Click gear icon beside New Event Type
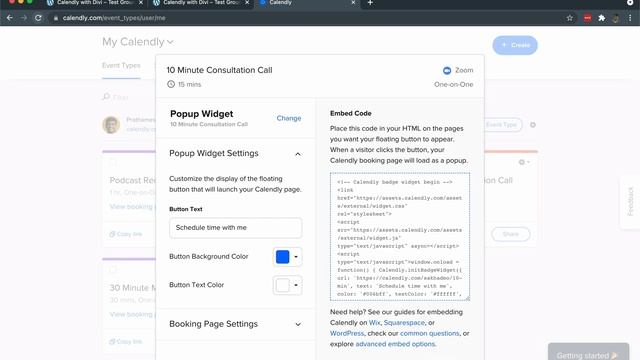Image resolution: width=640 pixels, height=360 pixels. [533, 124]
